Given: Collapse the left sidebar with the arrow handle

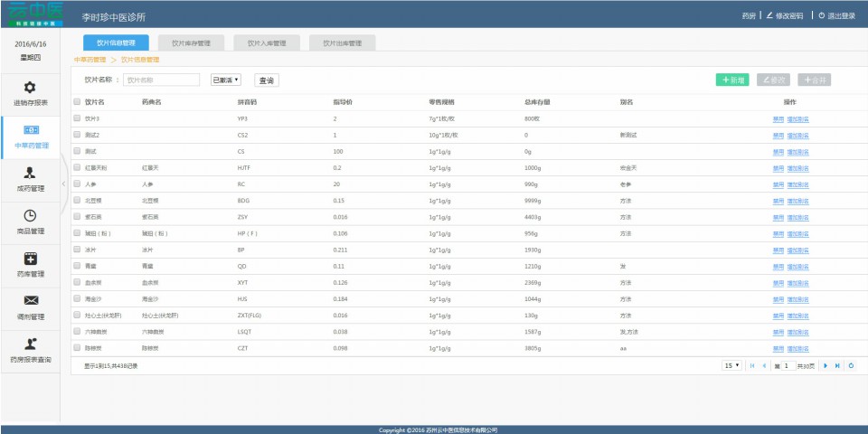Looking at the screenshot, I should coord(63,184).
